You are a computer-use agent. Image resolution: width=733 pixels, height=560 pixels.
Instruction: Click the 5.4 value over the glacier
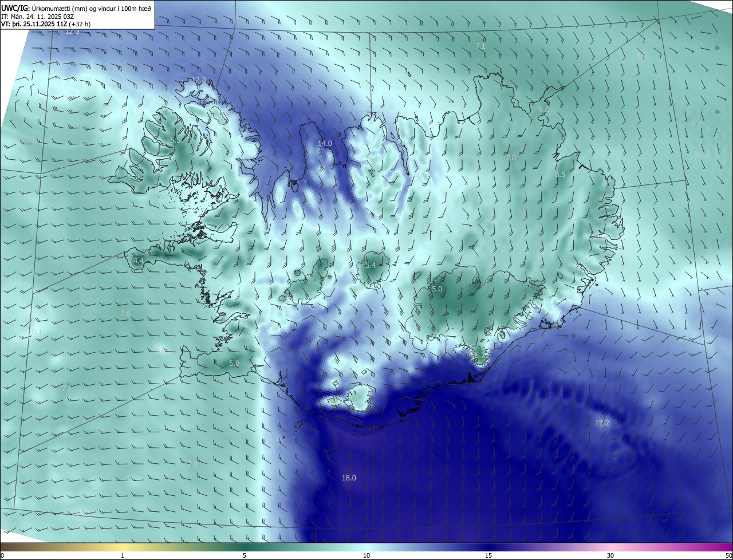click(371, 265)
